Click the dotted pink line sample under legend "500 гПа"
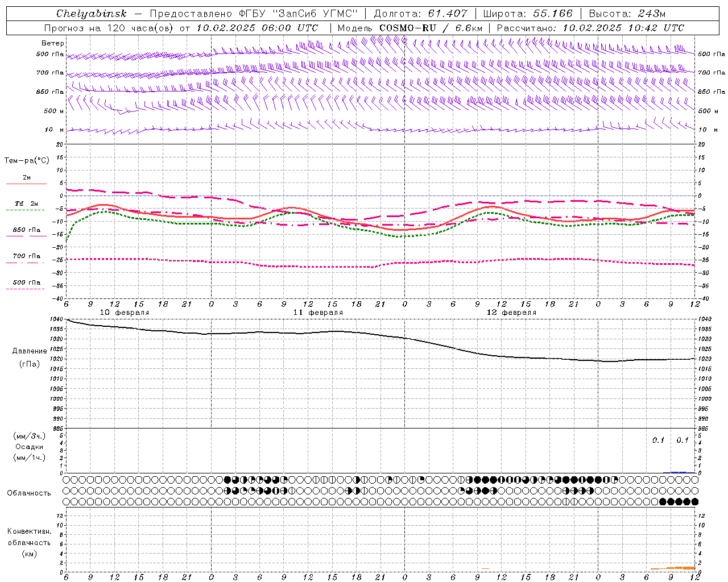 (x=25, y=289)
